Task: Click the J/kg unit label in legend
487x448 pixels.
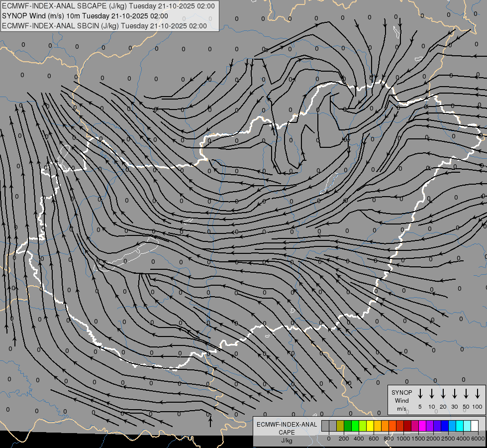Action: coord(287,441)
